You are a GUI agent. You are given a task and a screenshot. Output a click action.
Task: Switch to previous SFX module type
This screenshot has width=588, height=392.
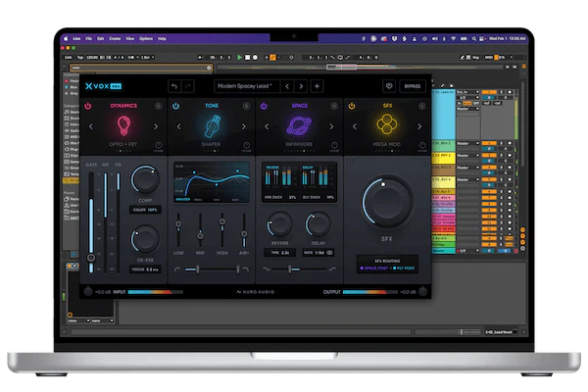[x=355, y=126]
